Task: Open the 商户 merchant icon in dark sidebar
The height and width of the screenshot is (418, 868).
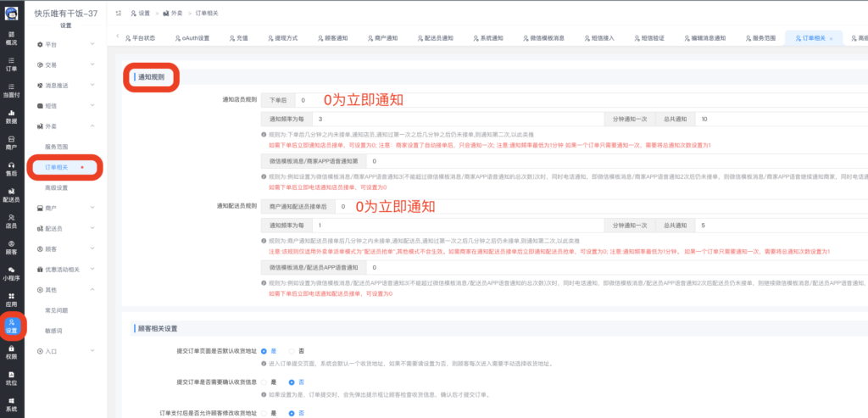Action: coord(11,142)
